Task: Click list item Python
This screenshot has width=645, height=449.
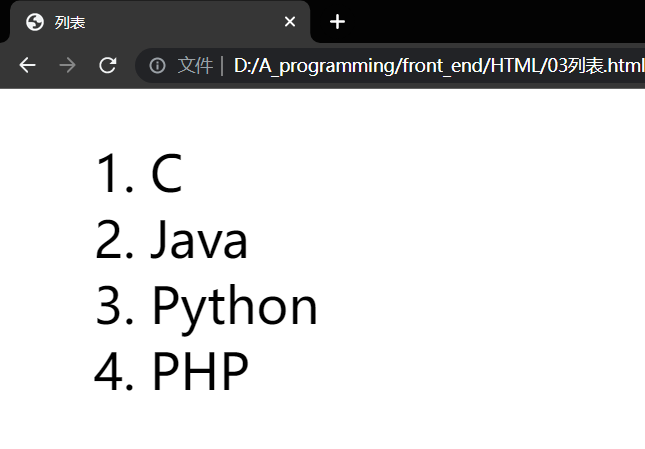Action: point(235,308)
